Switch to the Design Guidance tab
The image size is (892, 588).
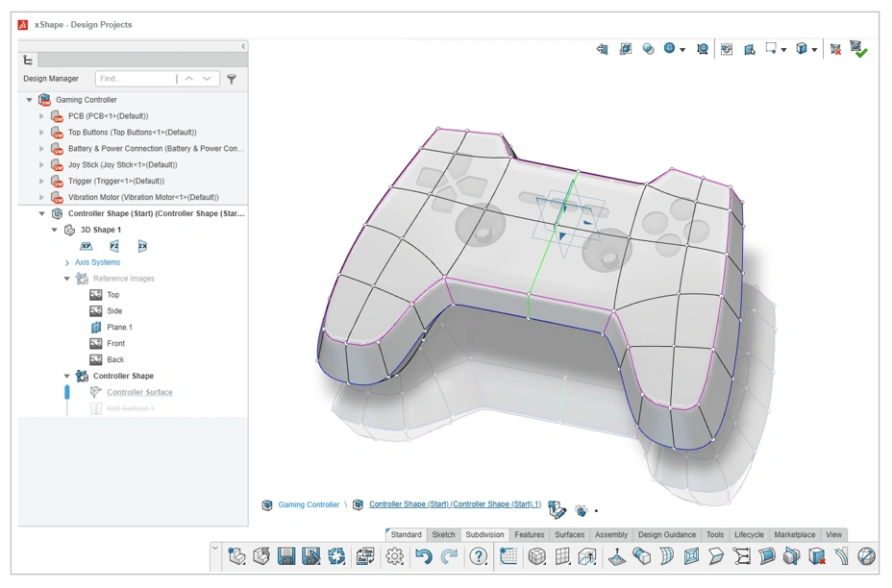tap(667, 534)
